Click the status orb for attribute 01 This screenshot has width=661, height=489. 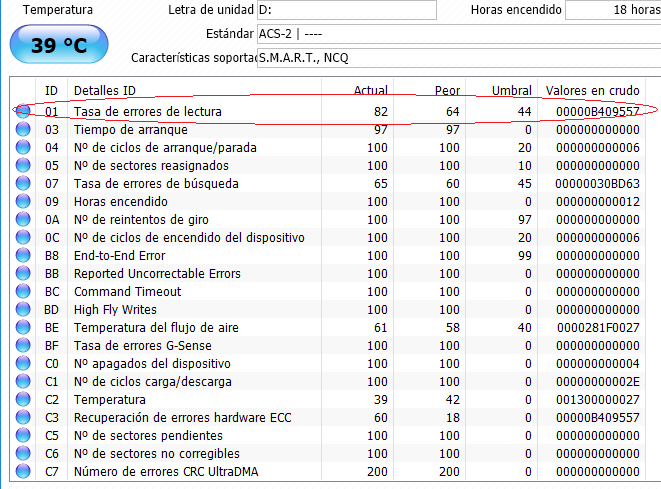(x=23, y=111)
